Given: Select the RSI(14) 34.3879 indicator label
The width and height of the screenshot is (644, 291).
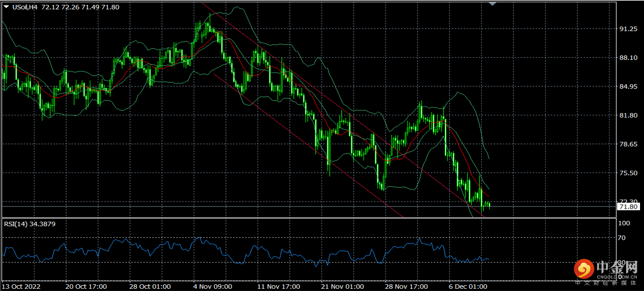Looking at the screenshot, I should pos(30,224).
